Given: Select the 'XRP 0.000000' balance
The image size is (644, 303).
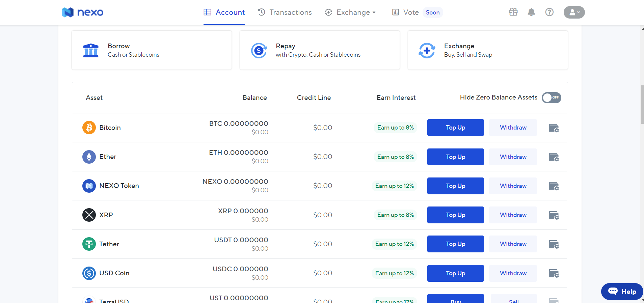Looking at the screenshot, I should click(243, 211).
